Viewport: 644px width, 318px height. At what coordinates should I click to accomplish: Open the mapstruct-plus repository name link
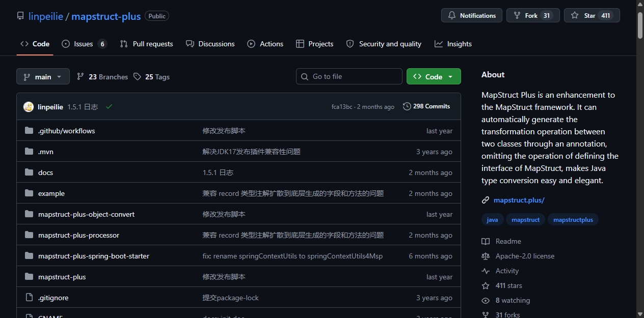pyautogui.click(x=106, y=16)
